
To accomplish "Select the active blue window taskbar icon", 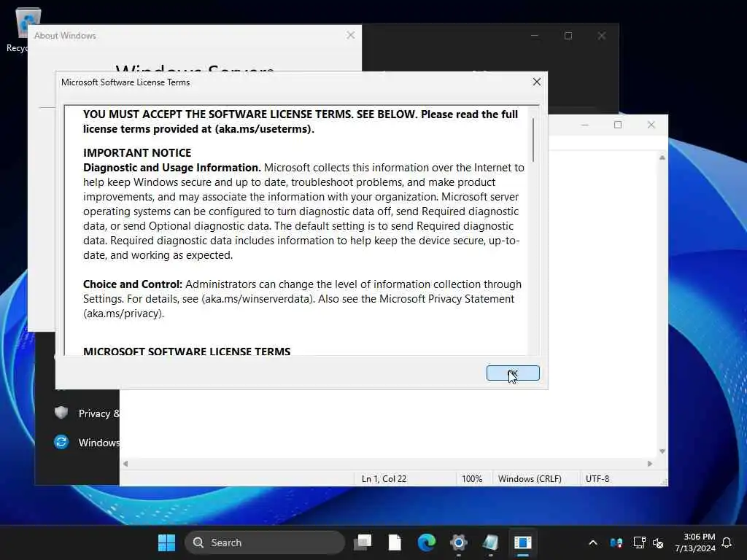I will click(x=522, y=542).
